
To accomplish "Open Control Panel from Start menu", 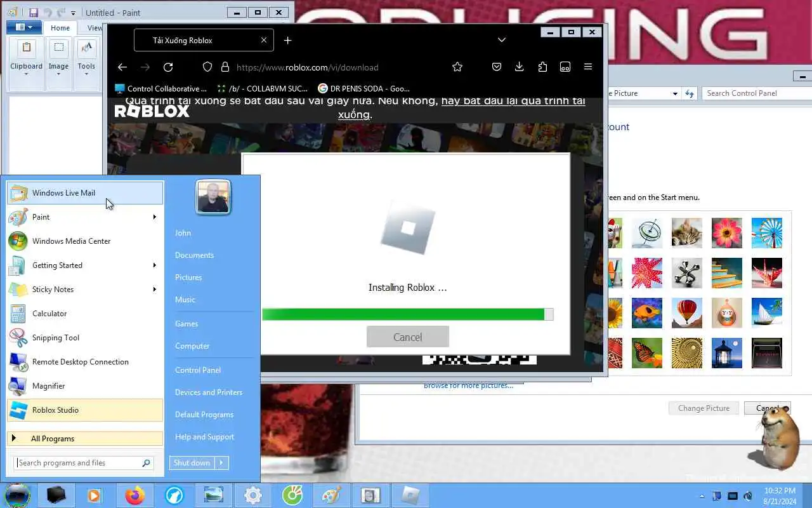I will (198, 370).
